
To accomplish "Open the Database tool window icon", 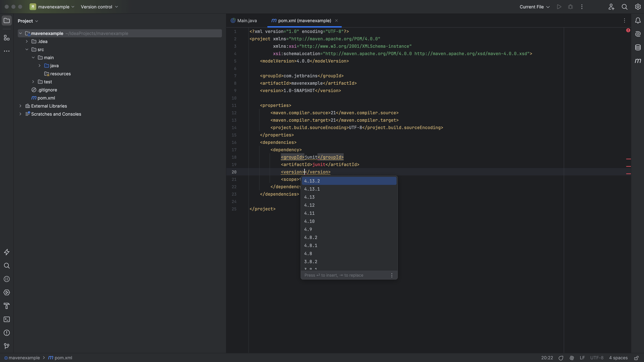I will 638,47.
